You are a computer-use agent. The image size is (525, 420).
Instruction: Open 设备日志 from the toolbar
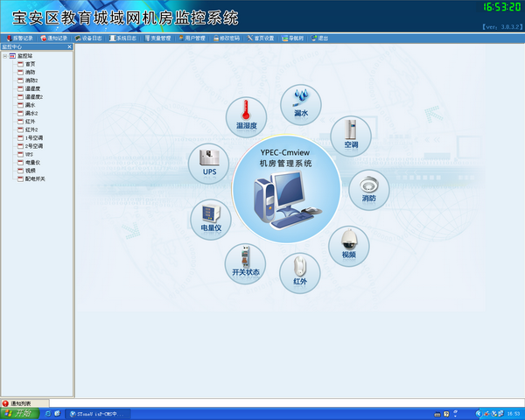[88, 38]
